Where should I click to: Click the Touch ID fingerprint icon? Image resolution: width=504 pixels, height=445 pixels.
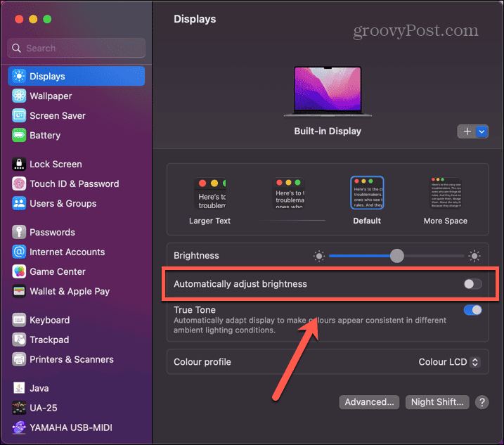tap(19, 183)
